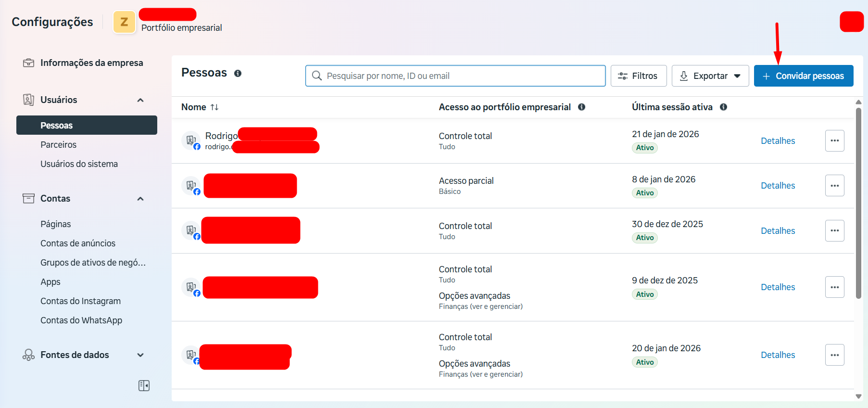Go to Contas de anúncios
Image resolution: width=868 pixels, height=408 pixels.
[78, 243]
